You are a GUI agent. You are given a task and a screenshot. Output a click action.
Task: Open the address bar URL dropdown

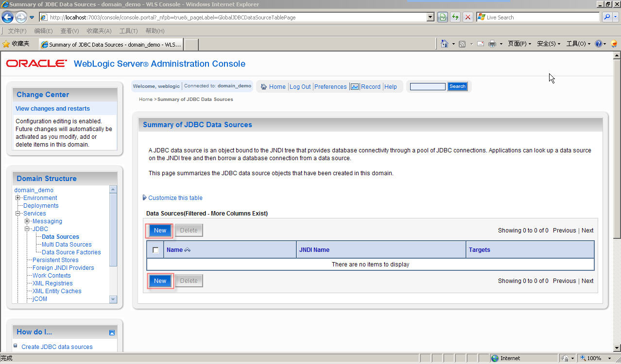[x=430, y=17]
